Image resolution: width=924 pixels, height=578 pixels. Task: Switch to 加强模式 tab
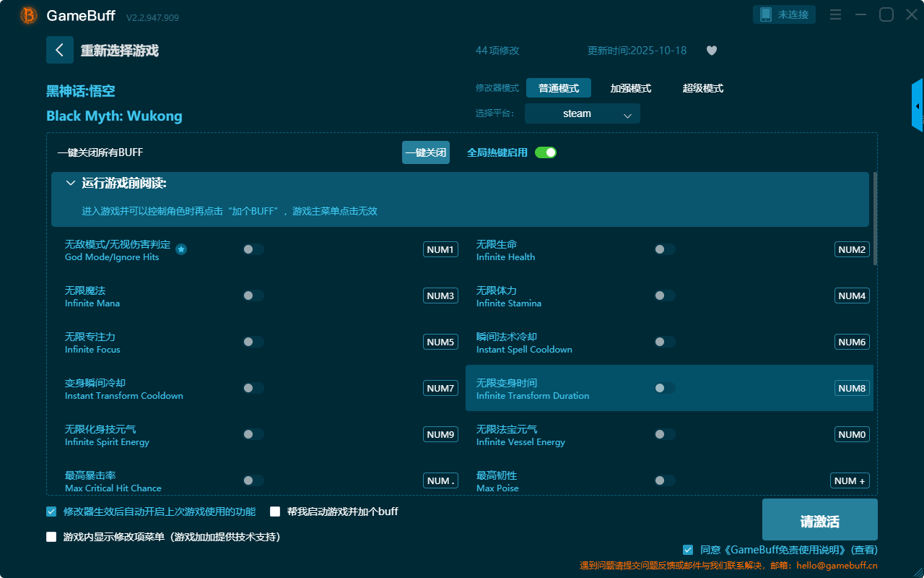click(630, 88)
